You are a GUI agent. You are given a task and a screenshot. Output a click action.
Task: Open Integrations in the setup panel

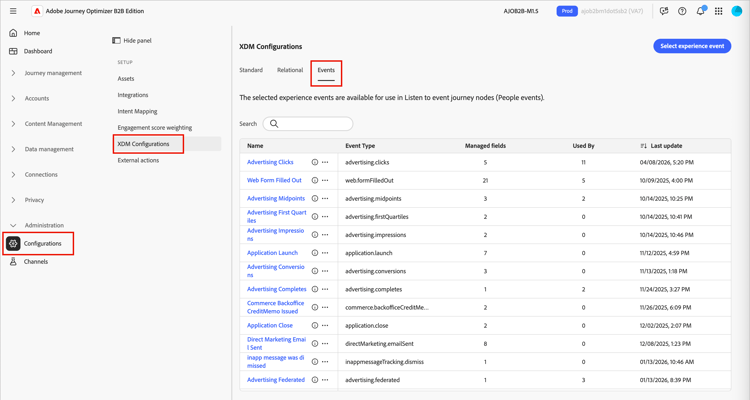point(133,95)
